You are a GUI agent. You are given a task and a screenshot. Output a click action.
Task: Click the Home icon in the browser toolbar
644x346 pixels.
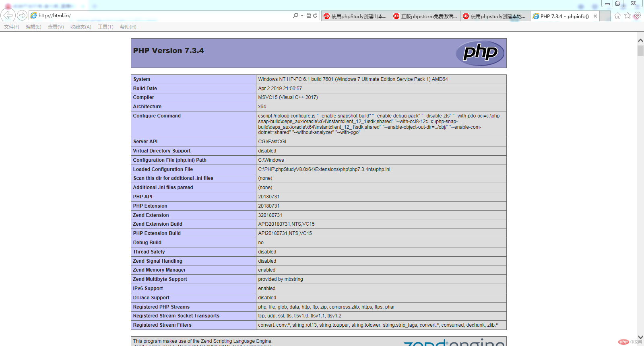point(618,16)
